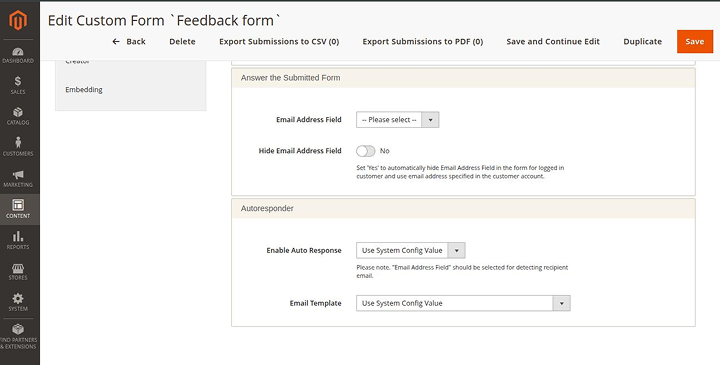Open the Magento logo home link
The height and width of the screenshot is (365, 720).
coord(18,20)
